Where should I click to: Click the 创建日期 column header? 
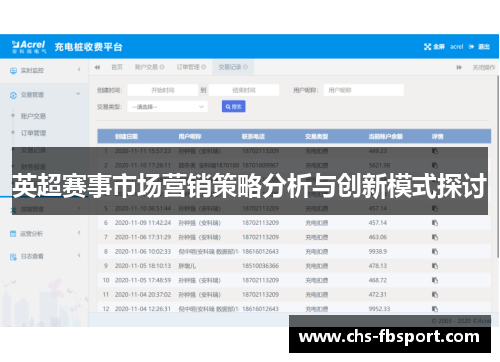pyautogui.click(x=126, y=136)
